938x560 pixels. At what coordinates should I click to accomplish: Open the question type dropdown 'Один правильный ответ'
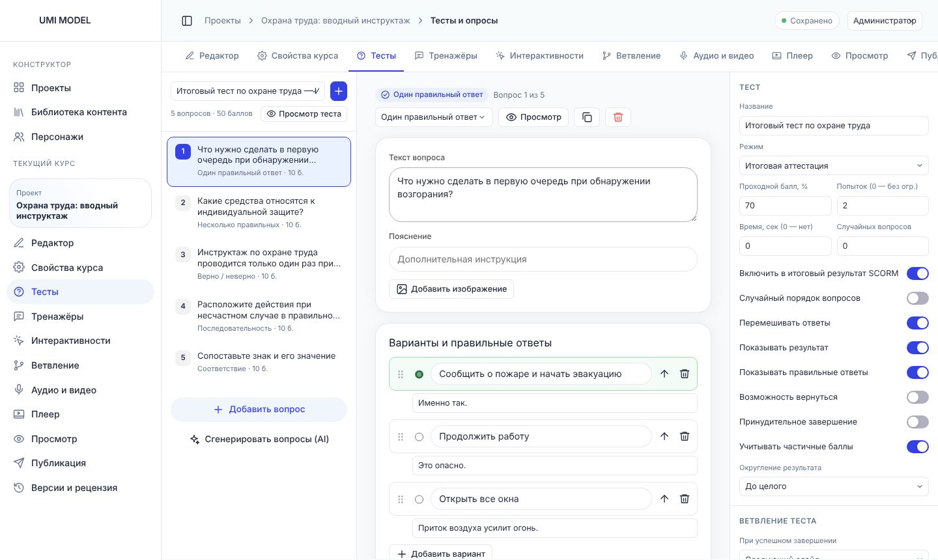(x=434, y=117)
